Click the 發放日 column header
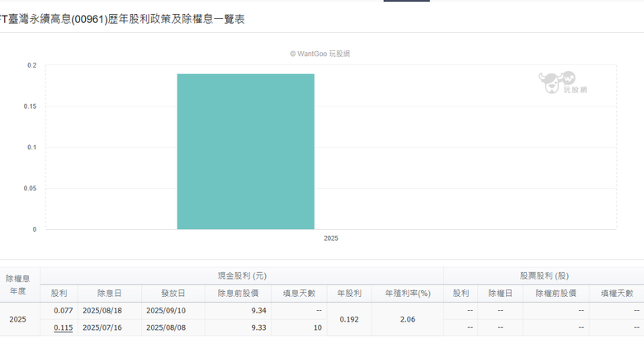The height and width of the screenshot is (343, 644). click(173, 294)
